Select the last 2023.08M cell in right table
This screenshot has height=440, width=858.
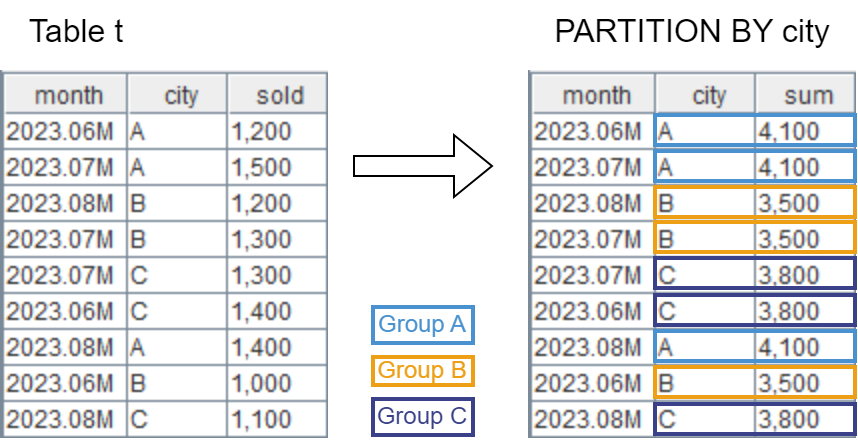coord(590,417)
